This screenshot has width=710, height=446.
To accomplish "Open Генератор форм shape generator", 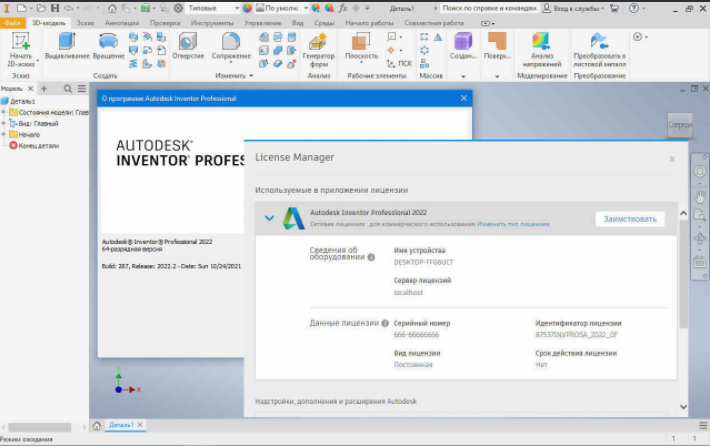I will point(318,50).
